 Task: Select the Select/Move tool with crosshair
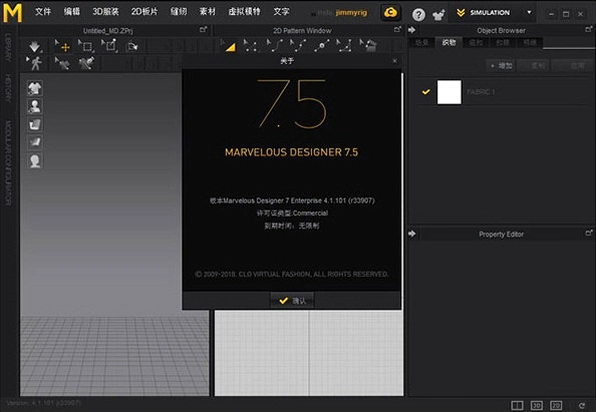tap(62, 46)
